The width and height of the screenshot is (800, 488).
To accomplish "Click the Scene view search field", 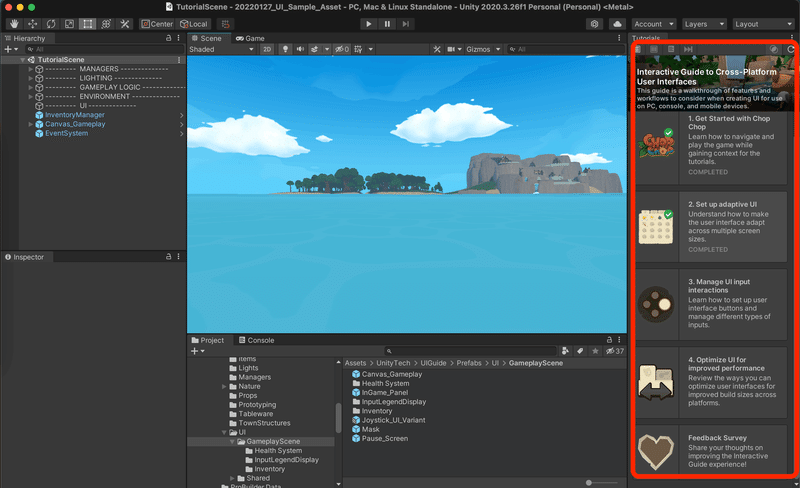I will pos(565,50).
